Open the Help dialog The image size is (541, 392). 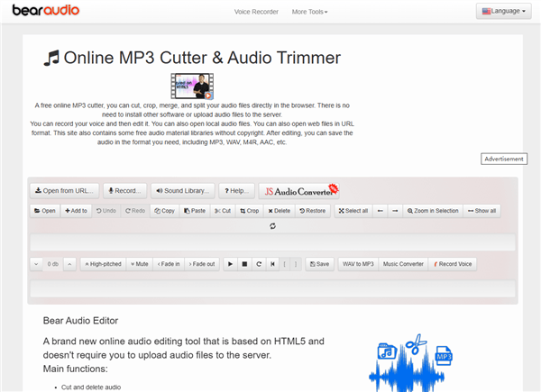pos(236,191)
